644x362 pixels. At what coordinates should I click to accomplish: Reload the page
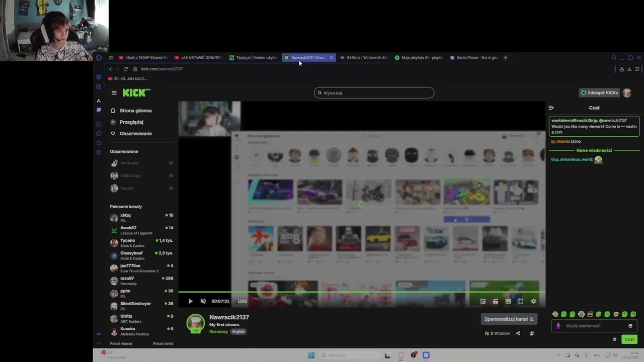click(x=126, y=69)
